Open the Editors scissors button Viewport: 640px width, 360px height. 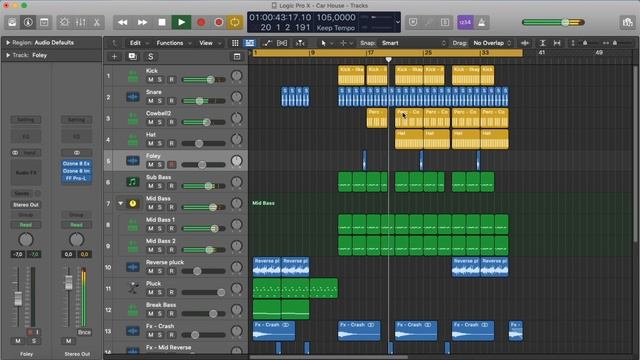pos(97,22)
